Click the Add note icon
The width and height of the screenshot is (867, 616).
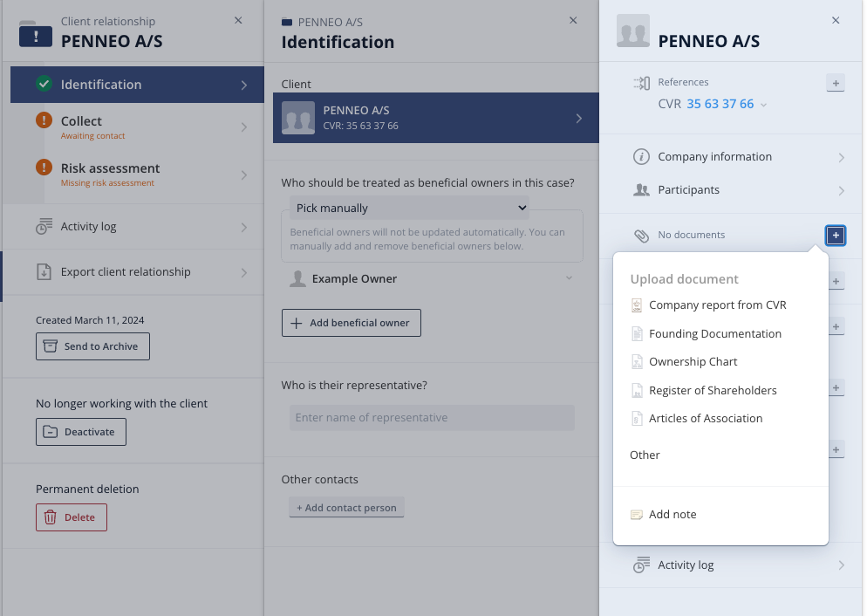[637, 515]
